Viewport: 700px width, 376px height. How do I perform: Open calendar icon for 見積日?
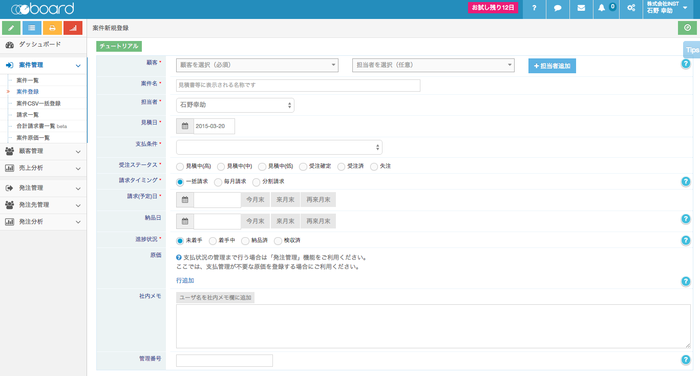pyautogui.click(x=185, y=126)
